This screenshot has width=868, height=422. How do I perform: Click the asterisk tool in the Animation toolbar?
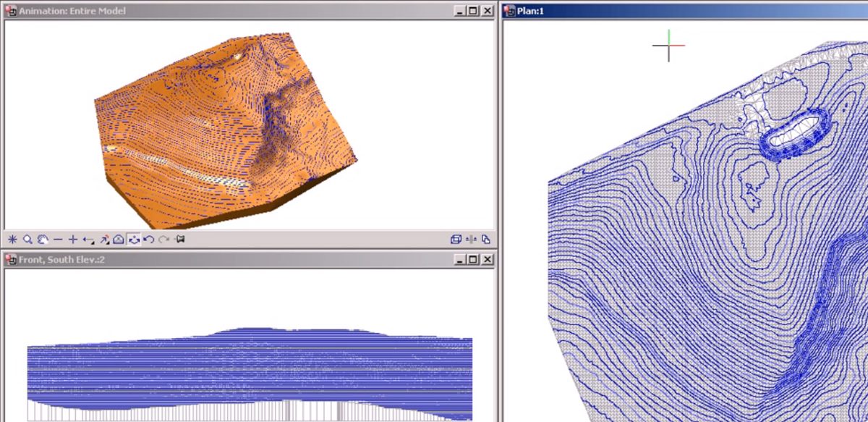[12, 239]
